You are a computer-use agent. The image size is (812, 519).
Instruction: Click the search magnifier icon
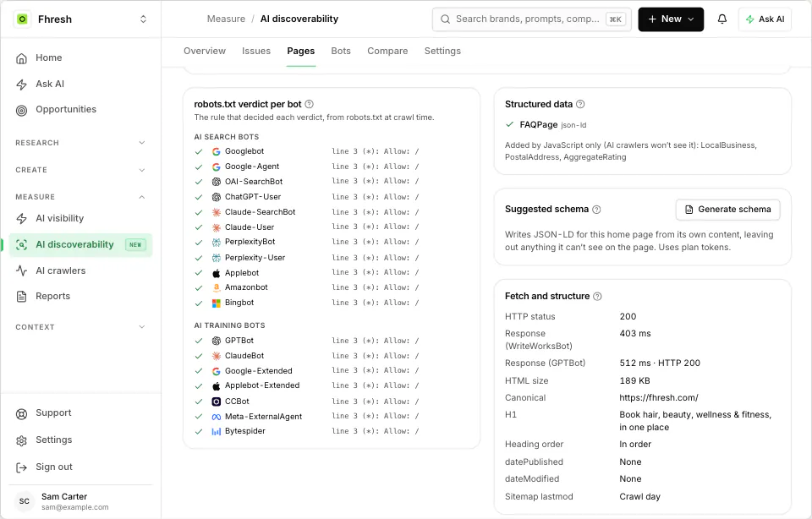[x=446, y=19]
